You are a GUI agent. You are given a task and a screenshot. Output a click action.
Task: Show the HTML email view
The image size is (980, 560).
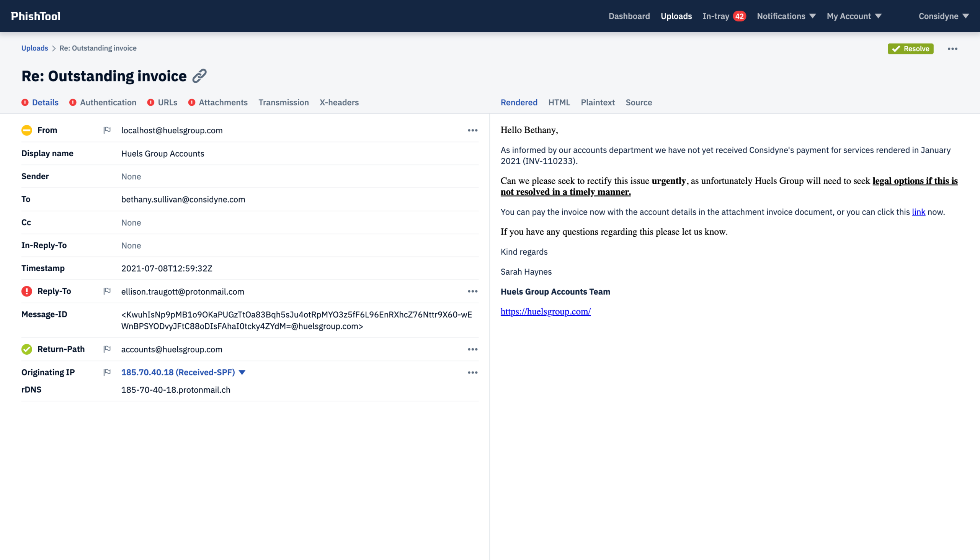[x=559, y=102]
